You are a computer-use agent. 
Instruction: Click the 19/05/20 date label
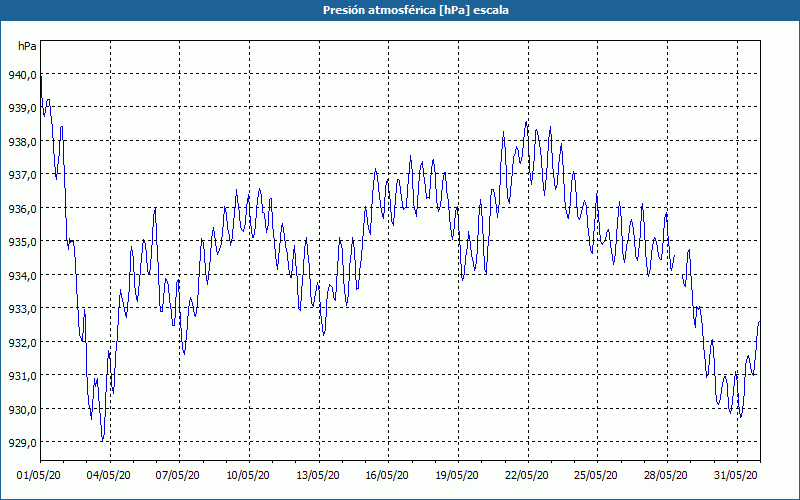coord(457,475)
